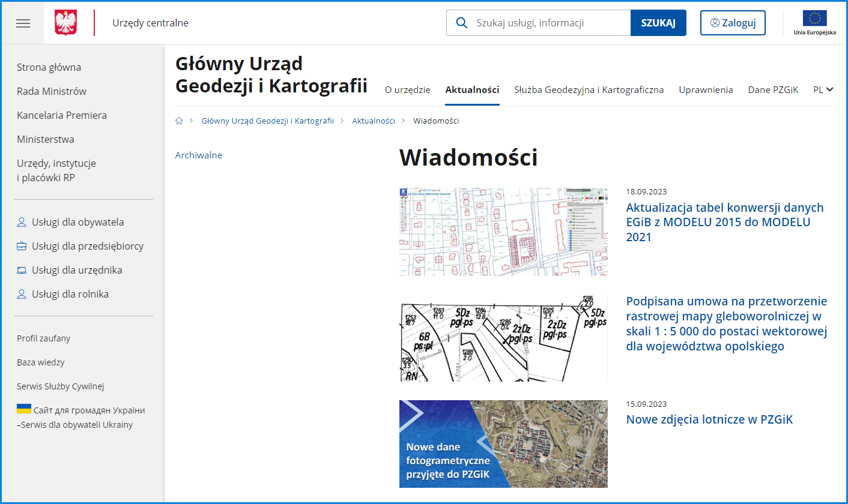Open Usługi dla urzędnika laptop item
848x504 pixels.
coord(77,270)
